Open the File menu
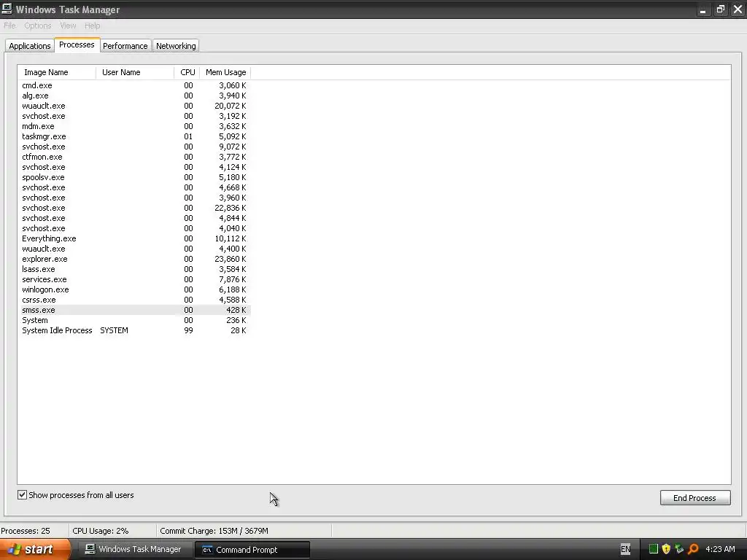 pos(9,26)
